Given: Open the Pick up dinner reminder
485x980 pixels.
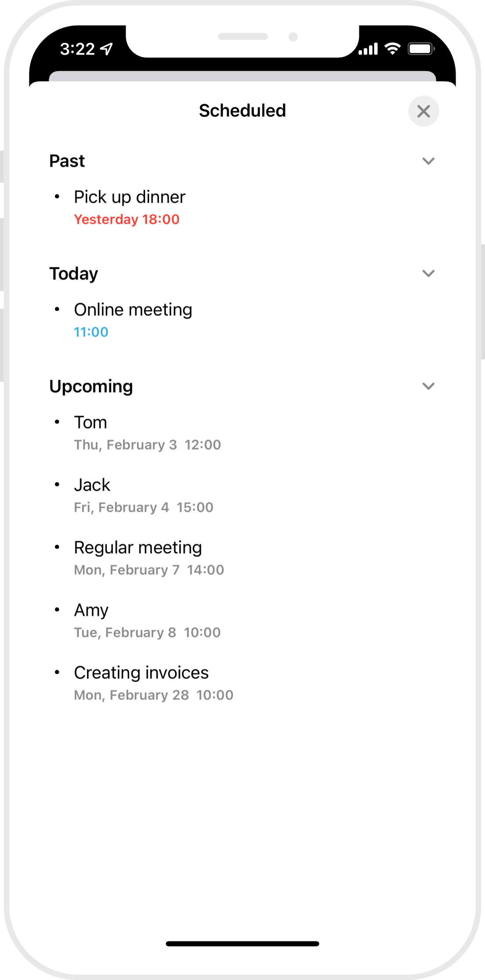Looking at the screenshot, I should coord(130,197).
